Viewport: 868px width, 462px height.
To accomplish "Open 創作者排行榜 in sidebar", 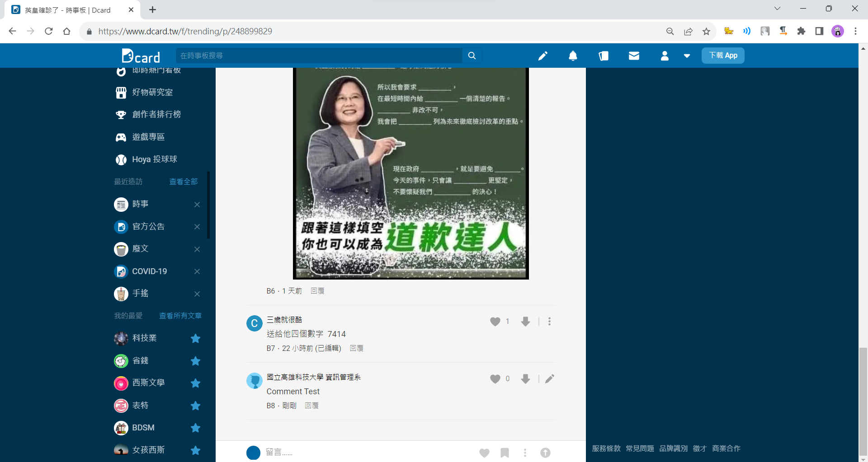I will [x=156, y=115].
